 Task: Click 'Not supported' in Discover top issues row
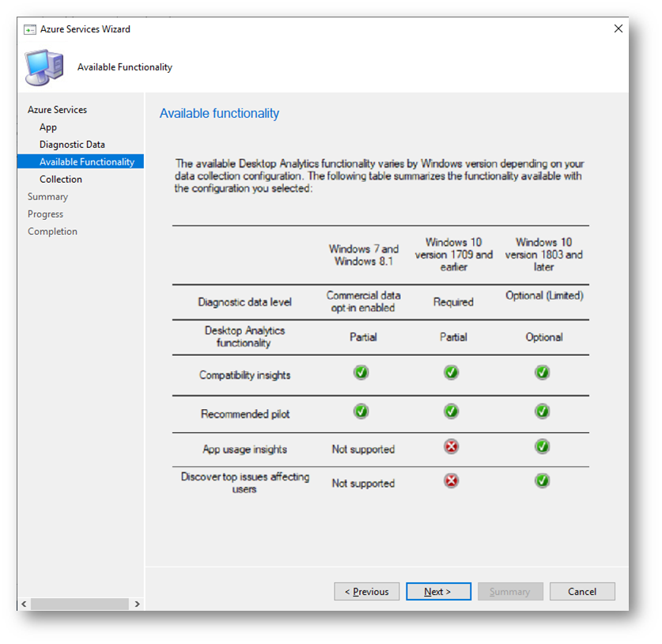point(363,483)
